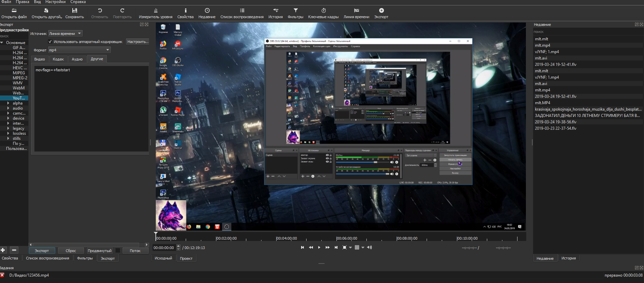
Task: Open the Формат mp4 dropdown
Action: pos(79,50)
